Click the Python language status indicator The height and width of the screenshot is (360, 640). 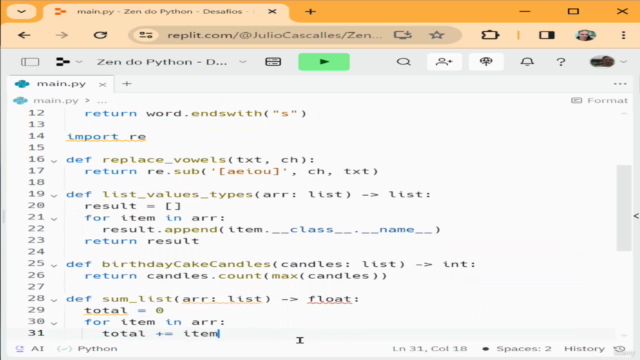pyautogui.click(x=87, y=349)
